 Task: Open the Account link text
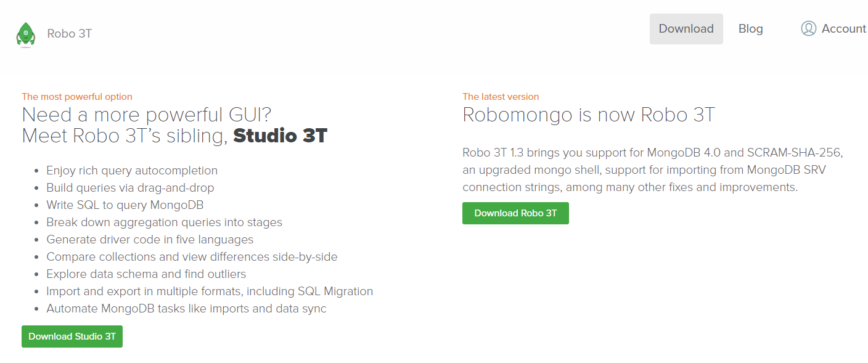[x=843, y=29]
